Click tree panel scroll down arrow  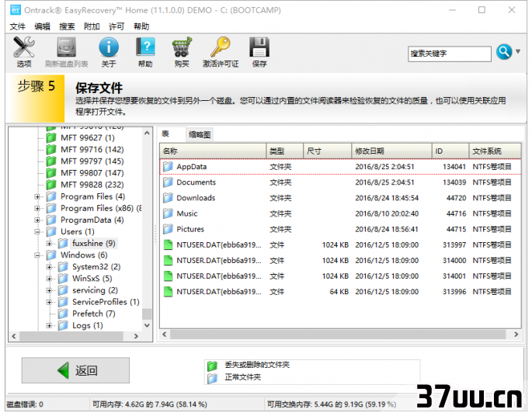[147, 325]
